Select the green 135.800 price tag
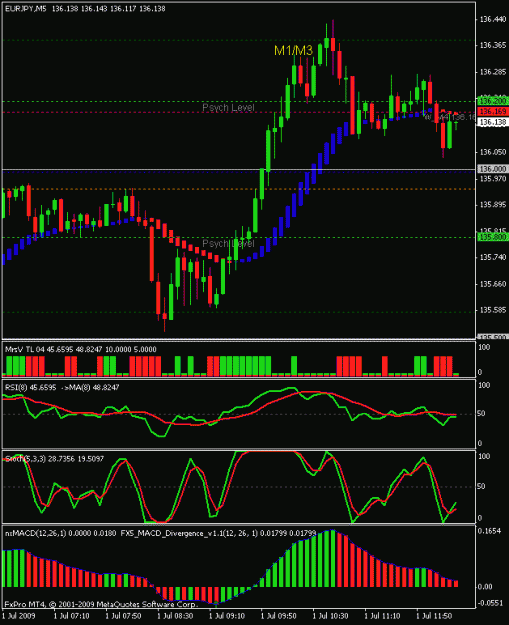The height and width of the screenshot is (625, 509). [493, 237]
